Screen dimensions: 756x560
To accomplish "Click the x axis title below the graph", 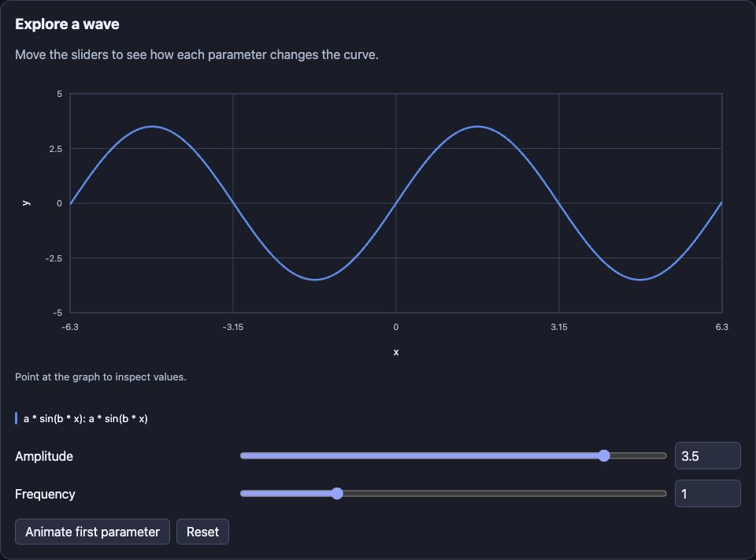I will pyautogui.click(x=396, y=352).
